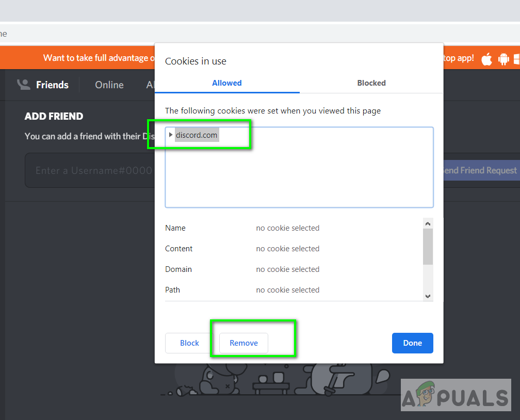Click the Domain cookie detail label
Image resolution: width=520 pixels, height=420 pixels.
pos(178,269)
